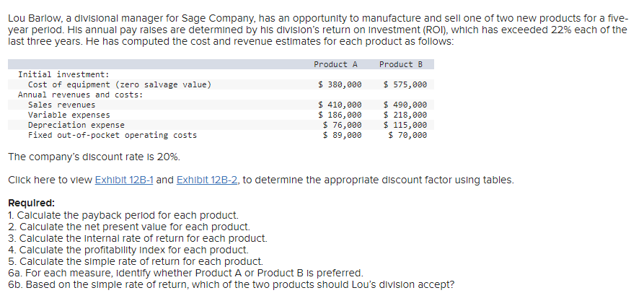This screenshot has width=644, height=293.
Task: Click the company's discount rate sentence
Action: point(94,157)
